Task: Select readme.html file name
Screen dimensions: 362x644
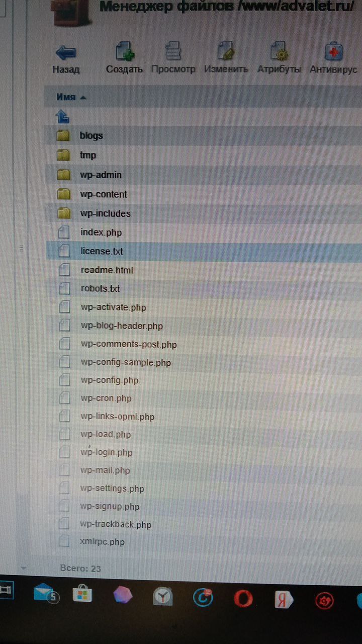Action: point(107,270)
